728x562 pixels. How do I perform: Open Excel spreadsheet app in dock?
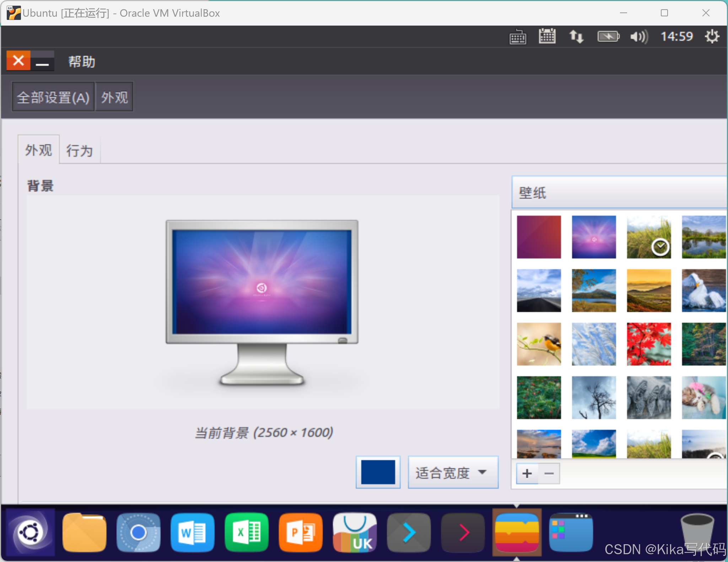(x=246, y=532)
